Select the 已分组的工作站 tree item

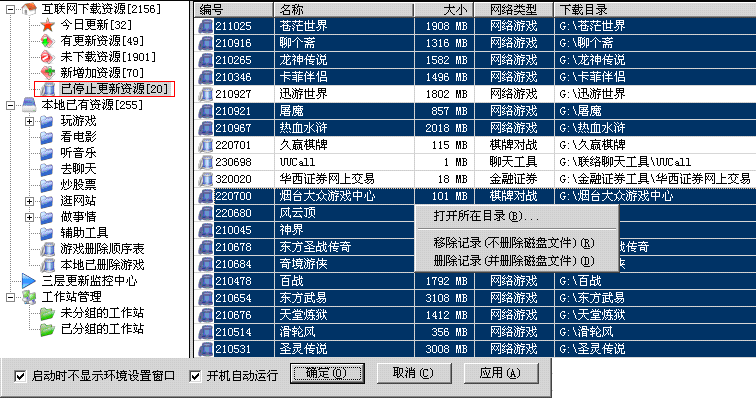coord(102,329)
